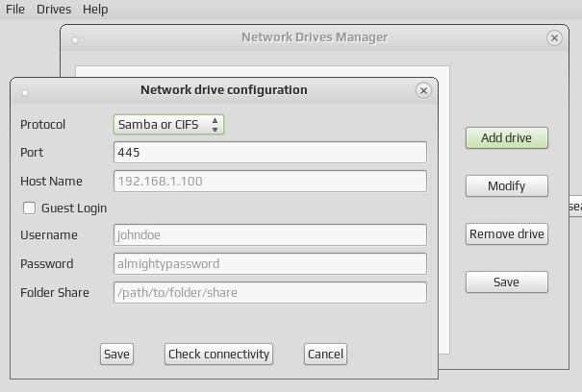
Task: Click the Folder Share path field
Action: (270, 293)
